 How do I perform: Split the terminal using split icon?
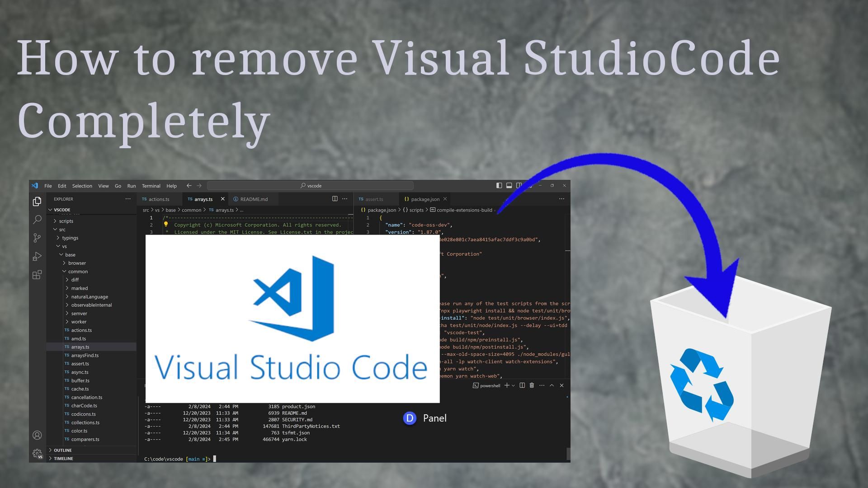(x=522, y=385)
